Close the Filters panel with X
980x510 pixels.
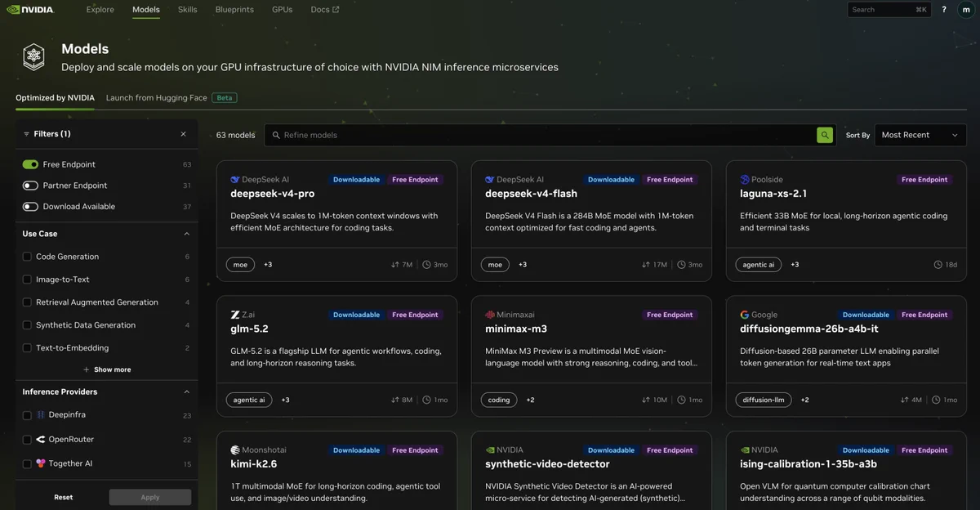(183, 134)
